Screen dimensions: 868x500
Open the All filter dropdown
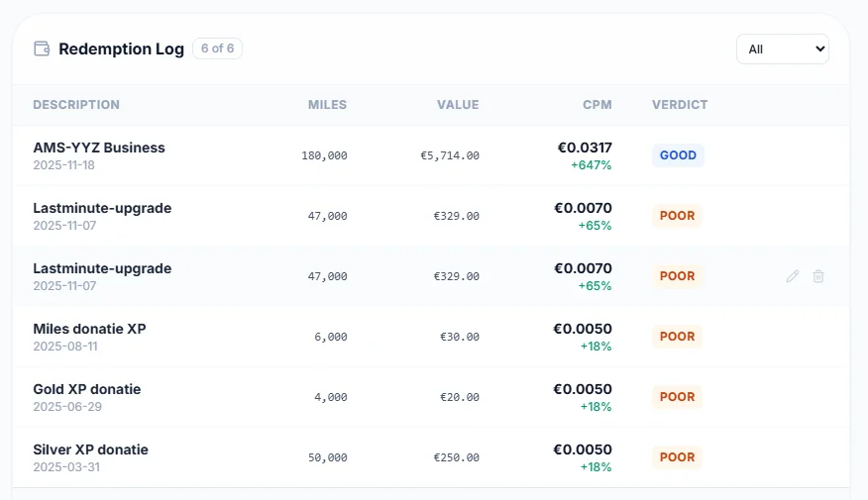coord(782,50)
